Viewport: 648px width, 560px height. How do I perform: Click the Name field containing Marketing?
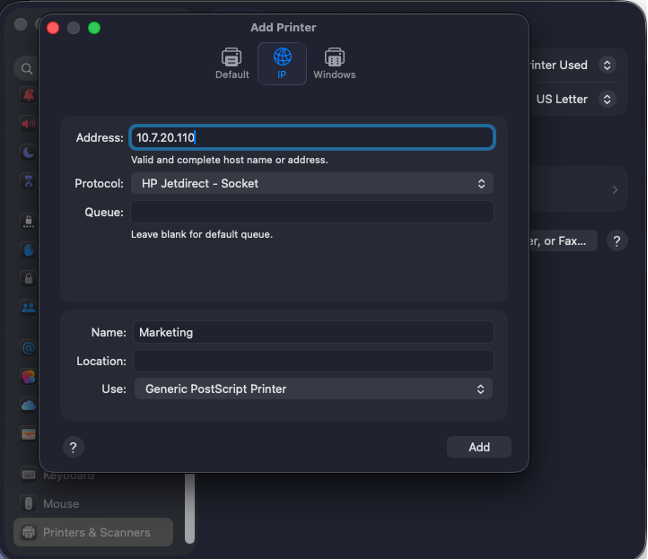click(312, 332)
